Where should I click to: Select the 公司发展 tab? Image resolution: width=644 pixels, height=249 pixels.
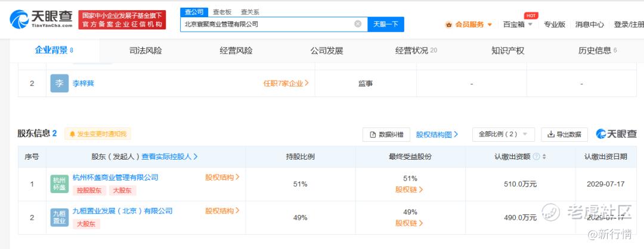[327, 51]
